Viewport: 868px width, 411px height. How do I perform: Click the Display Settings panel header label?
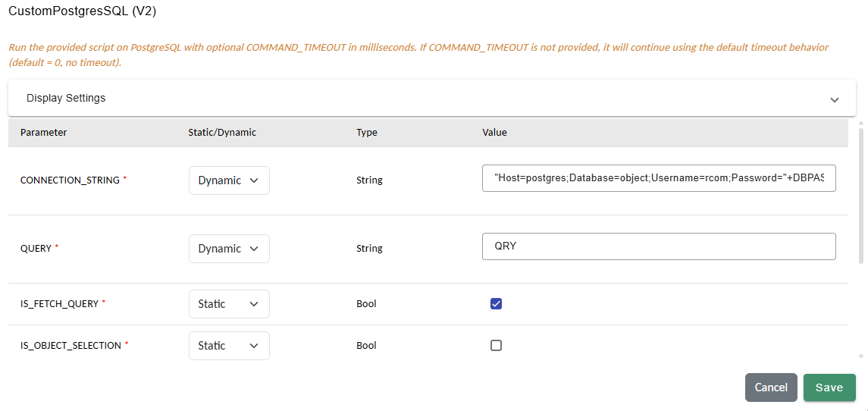(66, 98)
